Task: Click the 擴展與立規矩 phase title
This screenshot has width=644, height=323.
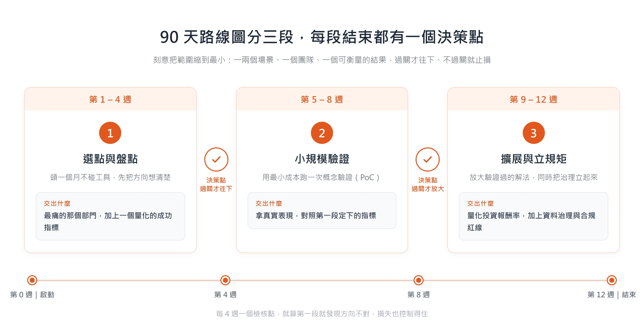Action: [x=534, y=159]
